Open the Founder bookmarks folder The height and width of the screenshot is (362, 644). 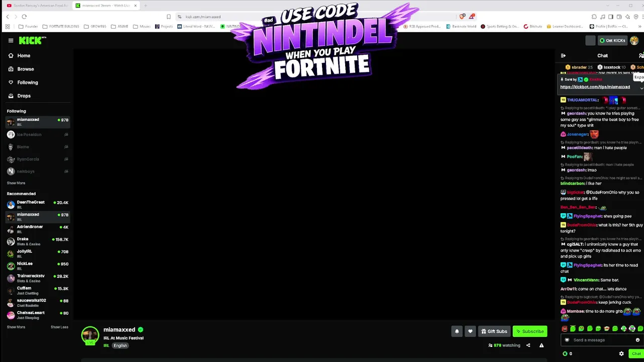click(x=28, y=27)
